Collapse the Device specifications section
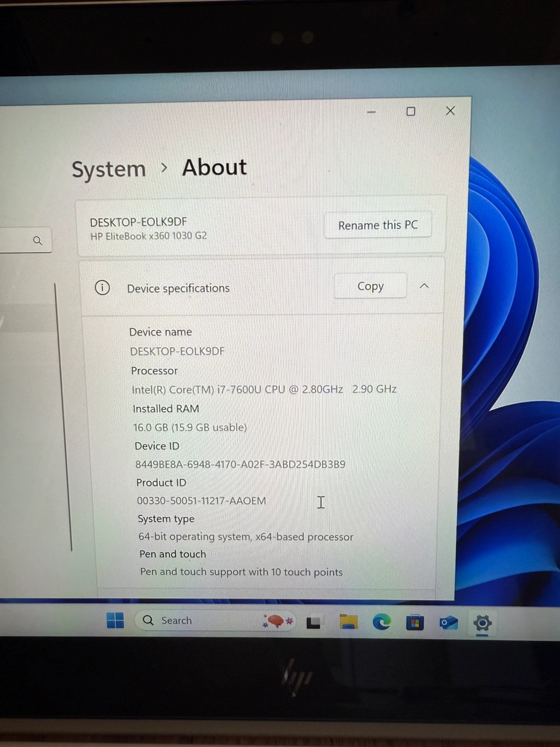 click(x=424, y=286)
